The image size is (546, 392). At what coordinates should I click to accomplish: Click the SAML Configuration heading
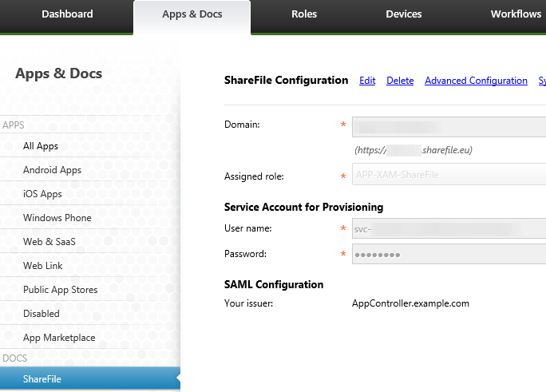pyautogui.click(x=274, y=284)
